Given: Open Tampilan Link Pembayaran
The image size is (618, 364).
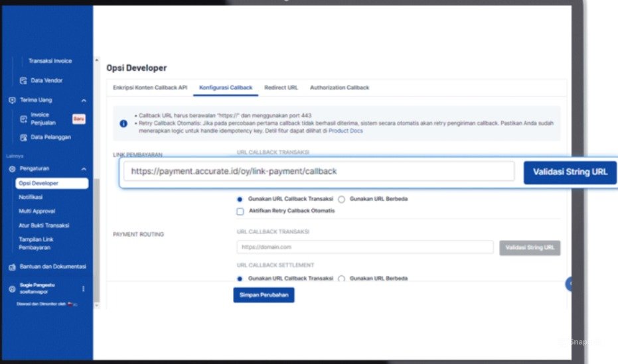Looking at the screenshot, I should [x=36, y=243].
